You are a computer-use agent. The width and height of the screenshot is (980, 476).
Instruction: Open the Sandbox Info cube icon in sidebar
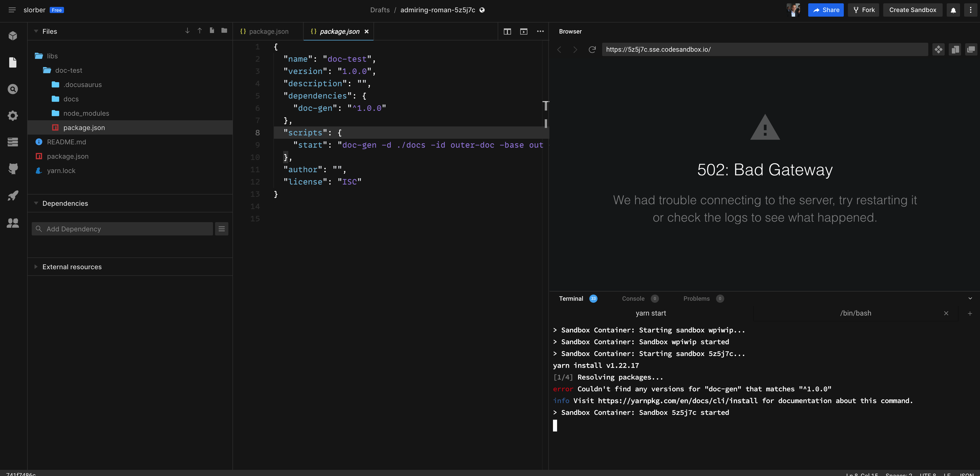pyautogui.click(x=13, y=36)
